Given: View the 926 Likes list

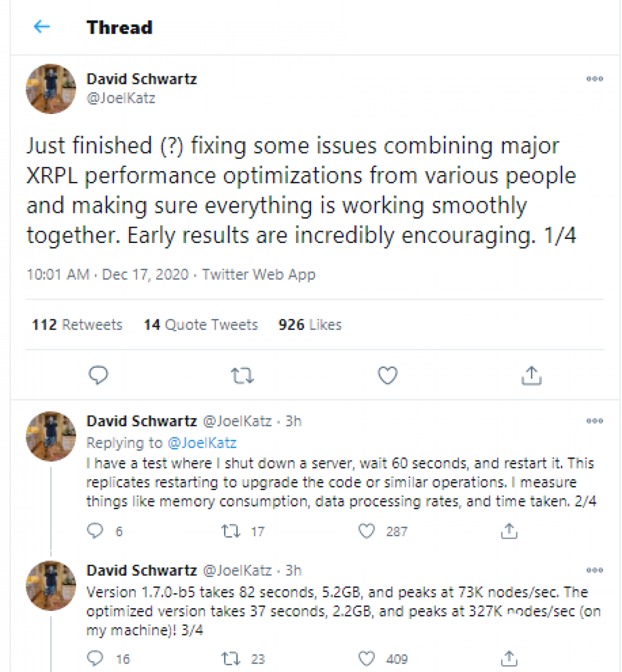Looking at the screenshot, I should point(309,325).
